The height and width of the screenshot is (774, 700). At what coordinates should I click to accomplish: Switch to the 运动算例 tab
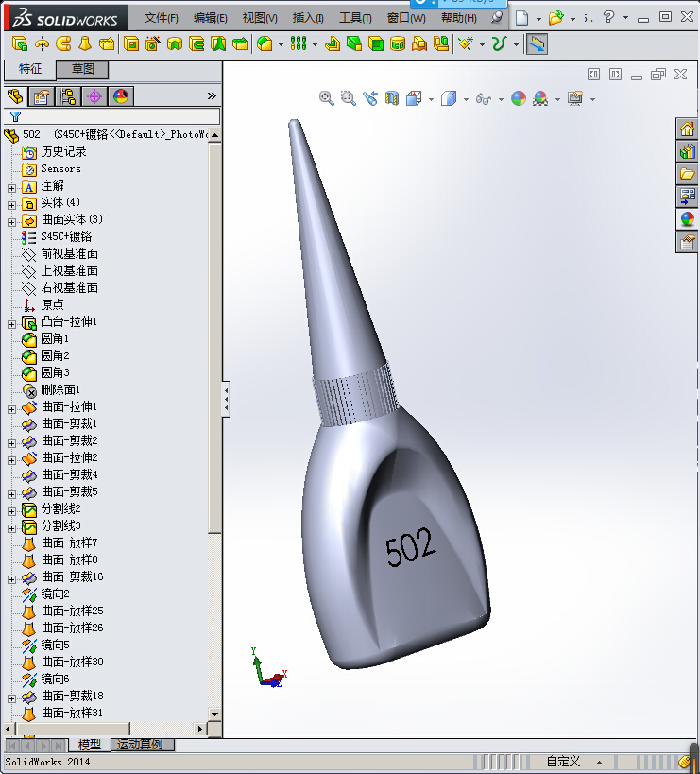pyautogui.click(x=143, y=745)
